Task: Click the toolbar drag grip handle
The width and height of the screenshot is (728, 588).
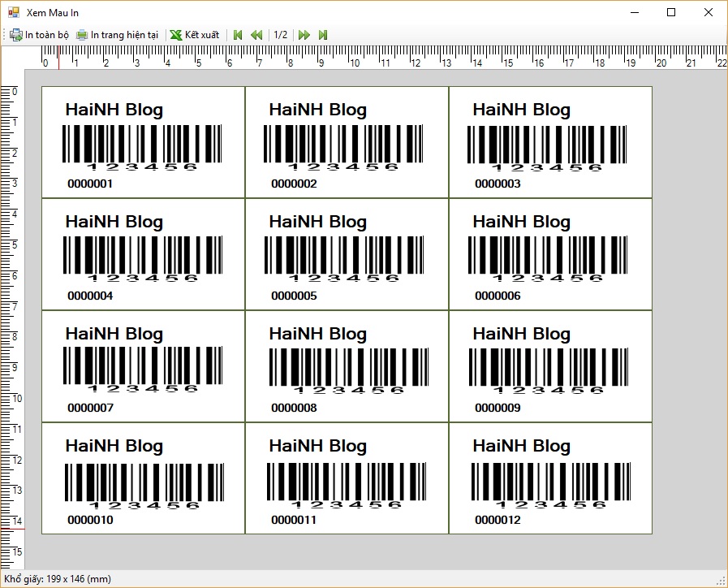Action: click(4, 35)
